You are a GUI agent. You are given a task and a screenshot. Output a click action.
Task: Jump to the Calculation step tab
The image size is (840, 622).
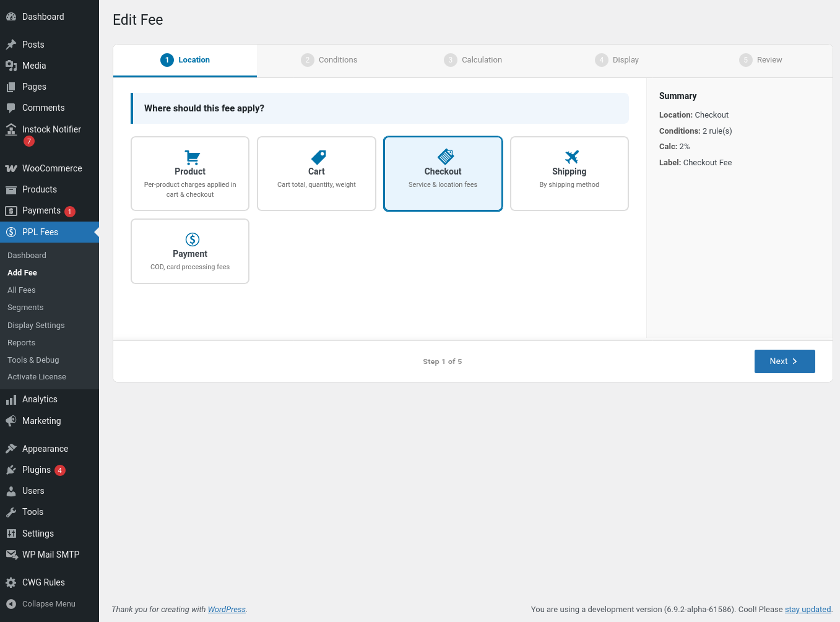click(473, 60)
